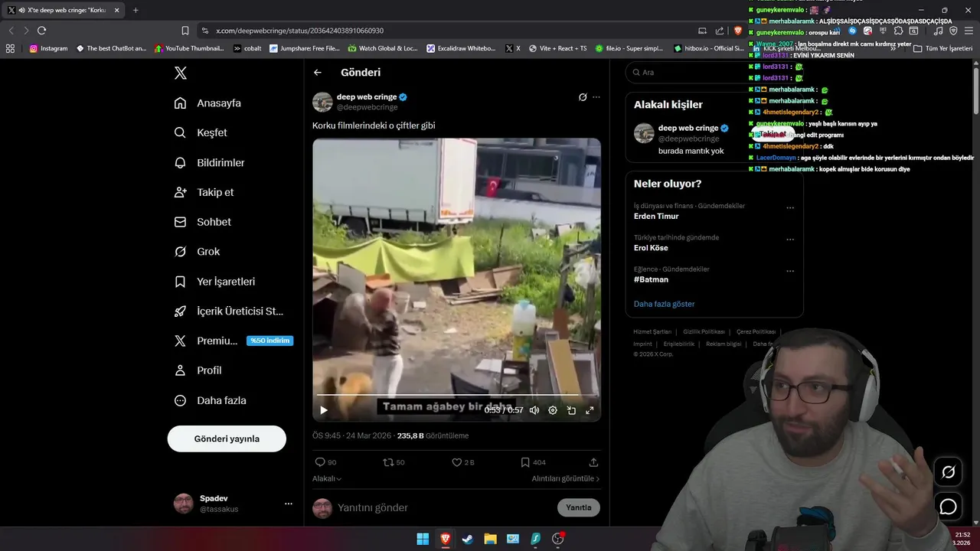Open Yer İşaretleri bookmarks
Viewport: 980px width, 551px height.
pos(214,282)
